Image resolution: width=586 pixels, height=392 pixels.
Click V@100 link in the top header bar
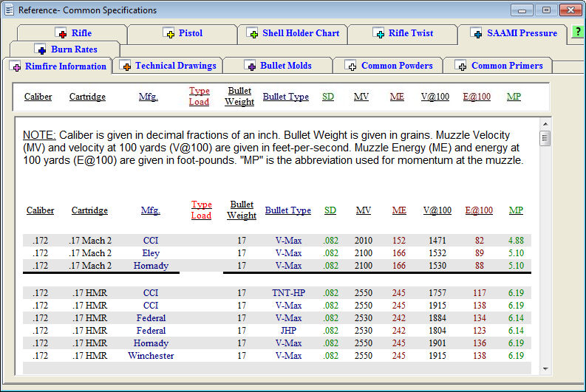click(435, 97)
